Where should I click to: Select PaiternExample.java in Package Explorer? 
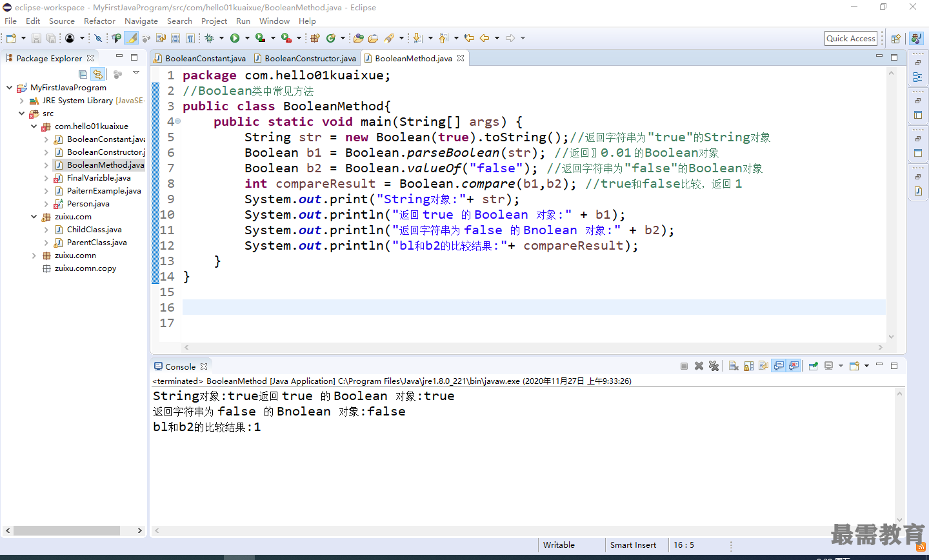104,191
